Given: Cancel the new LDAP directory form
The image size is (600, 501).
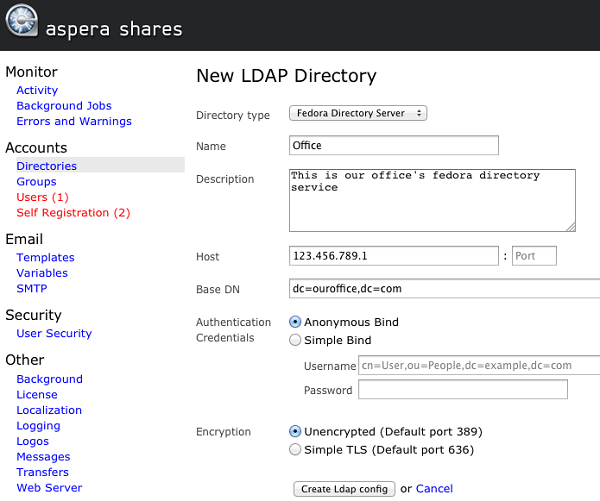Looking at the screenshot, I should click(x=434, y=488).
